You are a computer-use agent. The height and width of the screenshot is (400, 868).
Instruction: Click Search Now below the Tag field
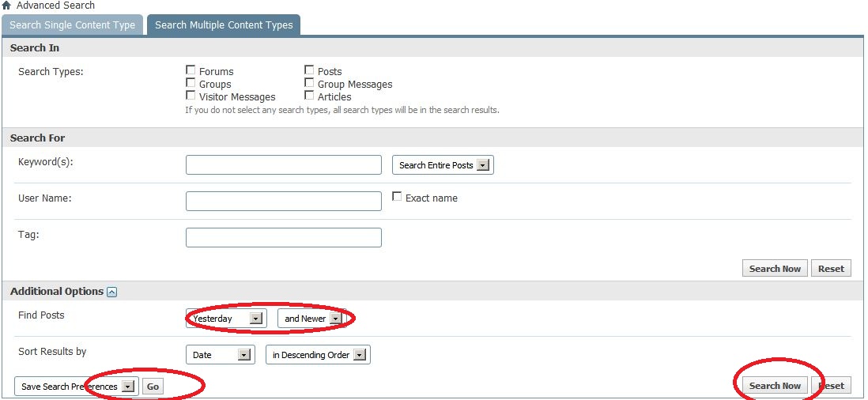tap(775, 269)
